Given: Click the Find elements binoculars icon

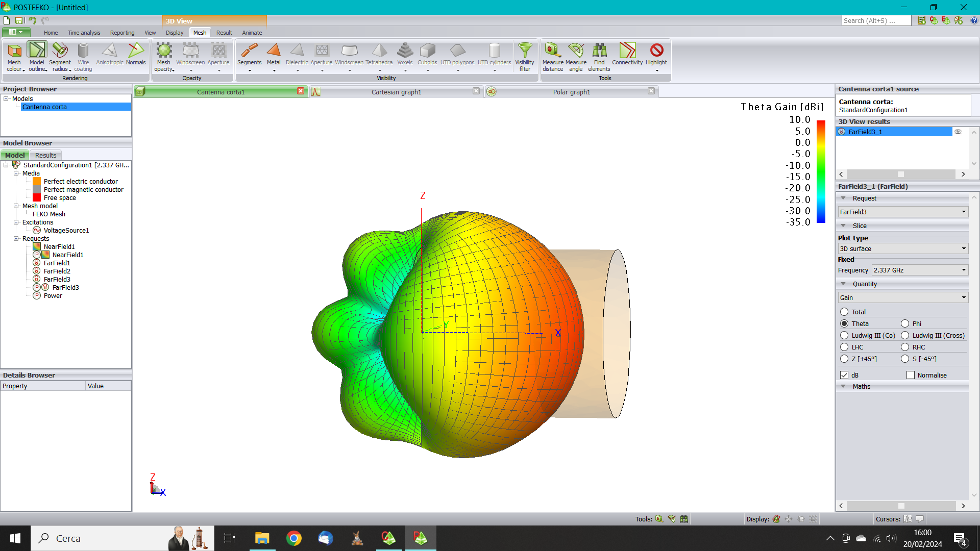Looking at the screenshot, I should (599, 51).
